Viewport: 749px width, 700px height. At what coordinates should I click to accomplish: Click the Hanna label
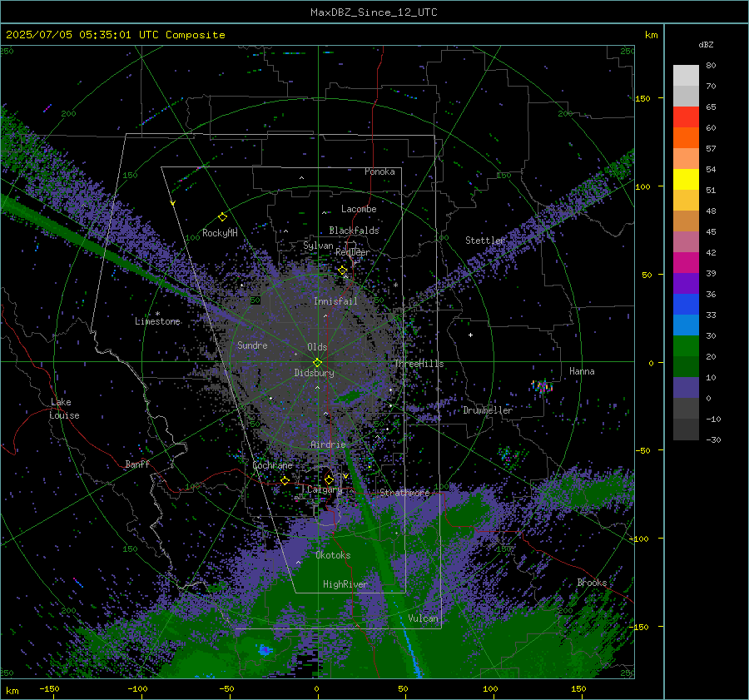582,371
